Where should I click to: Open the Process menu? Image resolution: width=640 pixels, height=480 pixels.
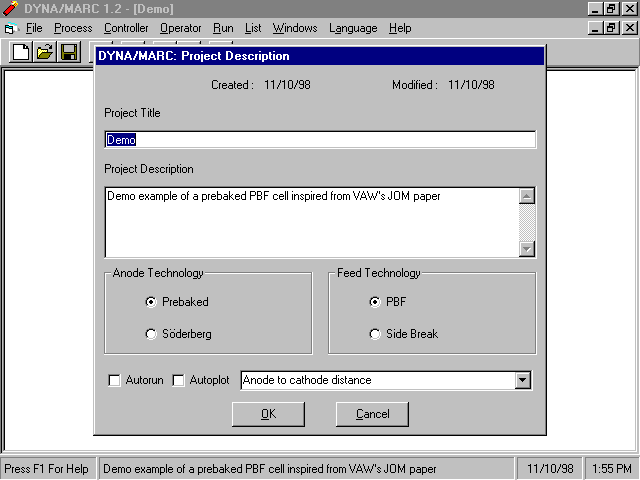click(73, 28)
